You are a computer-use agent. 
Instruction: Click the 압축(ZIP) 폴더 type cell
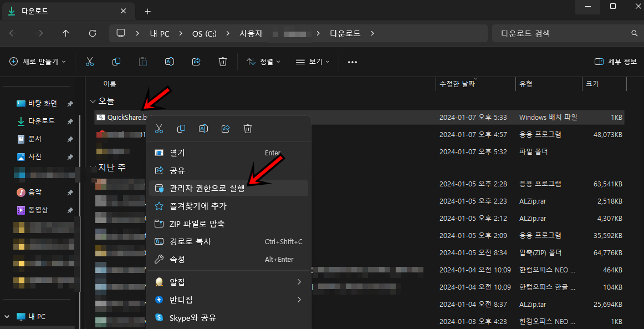540,252
